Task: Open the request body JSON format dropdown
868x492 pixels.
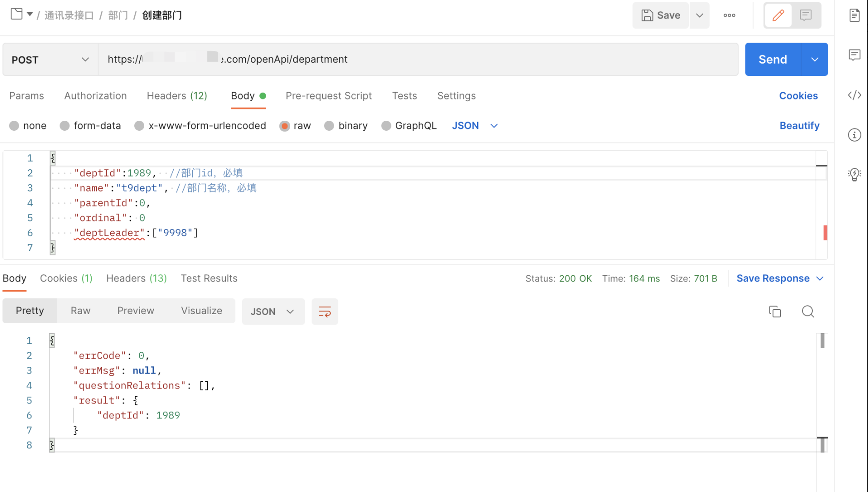Action: (x=475, y=126)
